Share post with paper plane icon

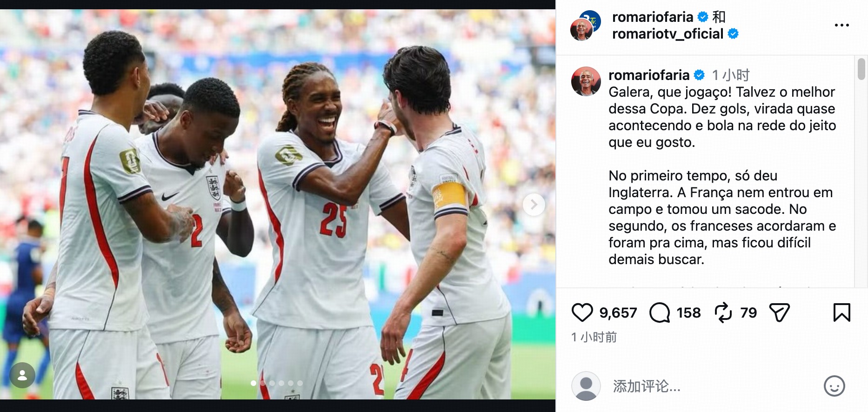(x=780, y=312)
